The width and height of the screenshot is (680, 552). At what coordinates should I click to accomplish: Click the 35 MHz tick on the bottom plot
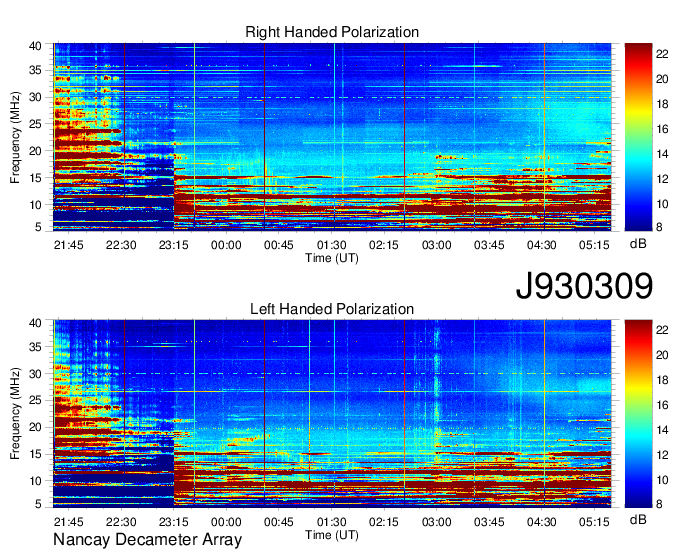(x=35, y=347)
